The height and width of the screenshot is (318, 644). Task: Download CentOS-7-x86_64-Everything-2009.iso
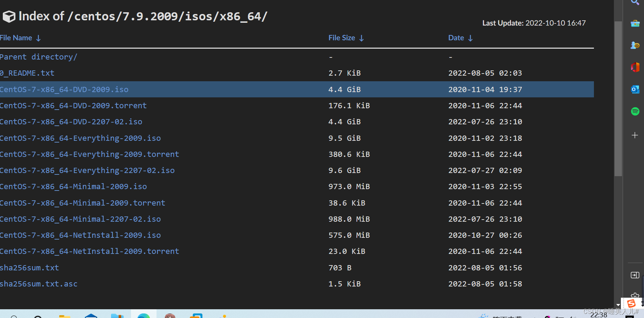pos(81,138)
